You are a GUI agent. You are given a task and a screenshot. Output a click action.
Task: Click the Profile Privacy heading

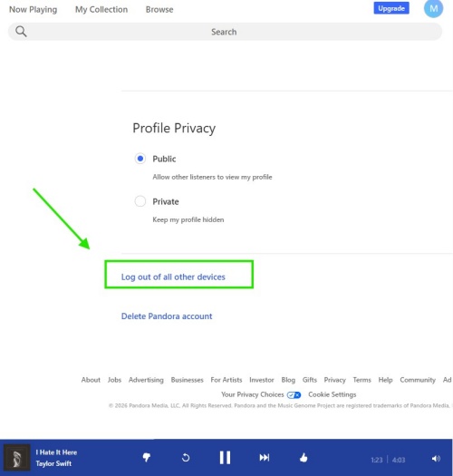[174, 129]
